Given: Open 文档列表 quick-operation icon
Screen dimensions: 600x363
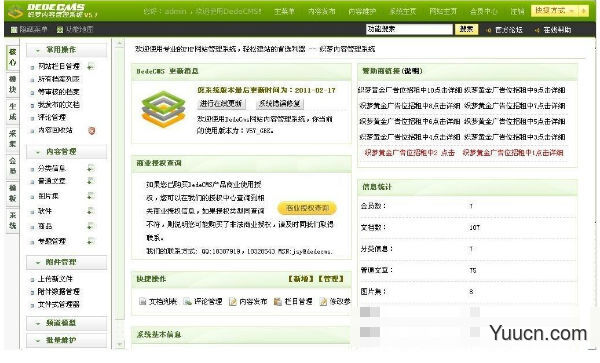Looking at the screenshot, I should pos(142,301).
